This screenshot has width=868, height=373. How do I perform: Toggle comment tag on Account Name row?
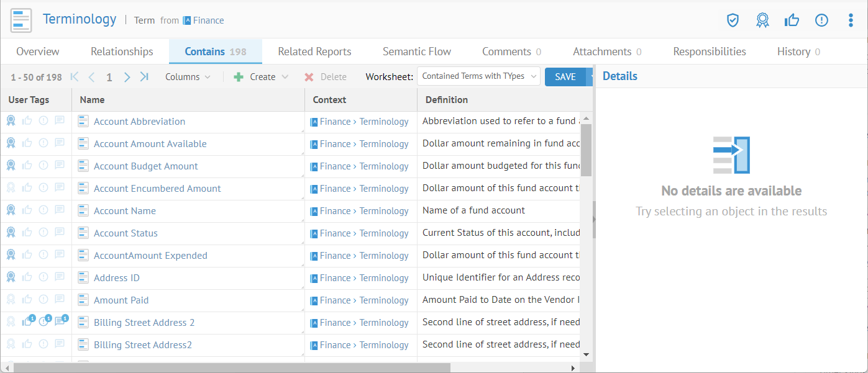pos(60,210)
